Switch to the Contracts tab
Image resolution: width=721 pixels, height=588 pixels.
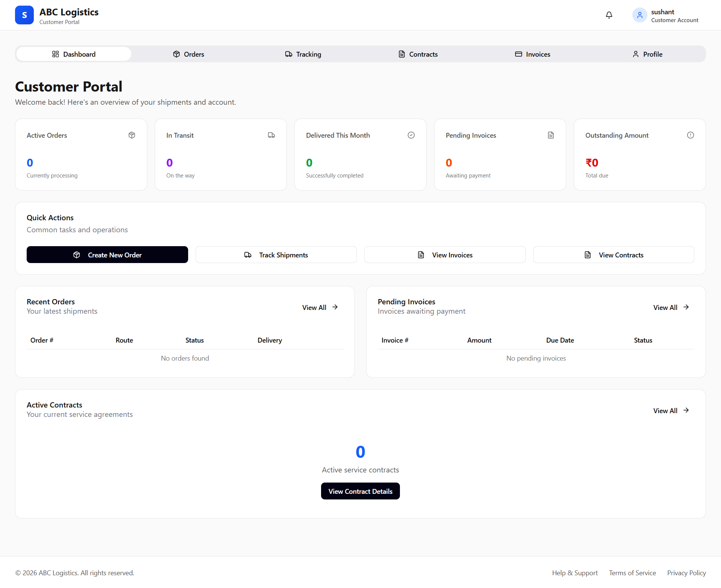[418, 54]
